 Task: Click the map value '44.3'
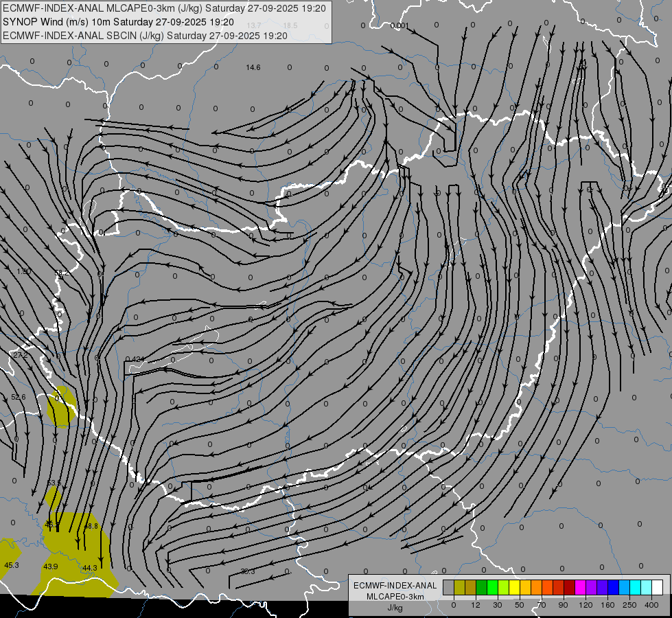89,568
